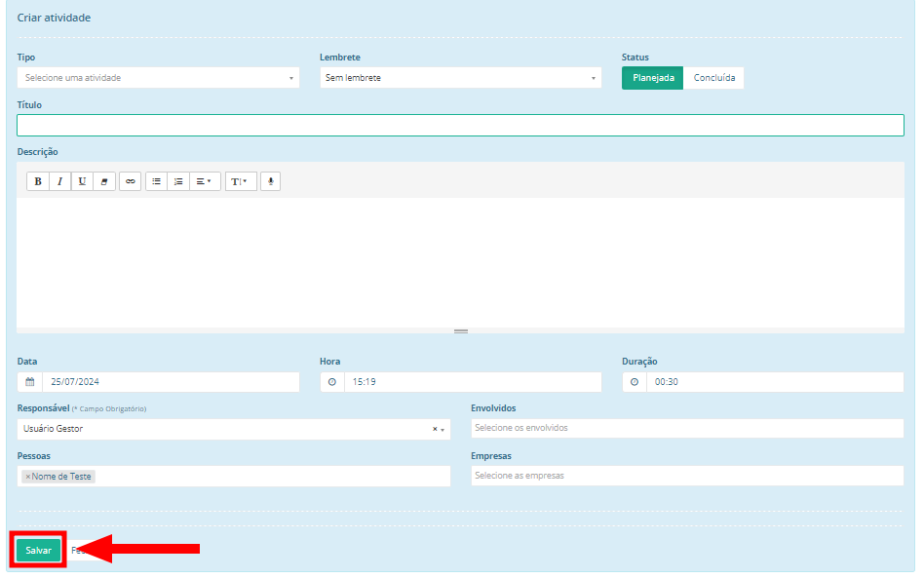Screen dimensions: 924x578
Task: Insert a link using the chain icon
Action: click(x=131, y=181)
